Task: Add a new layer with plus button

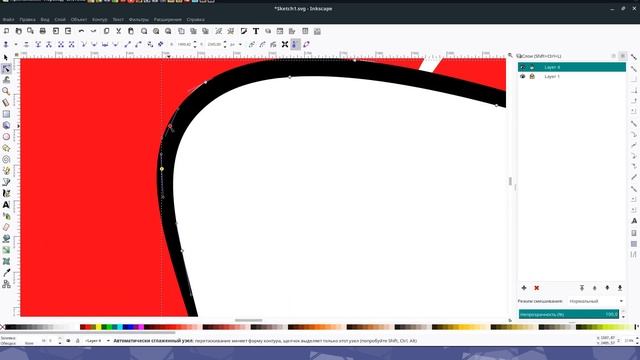Action: tap(524, 288)
